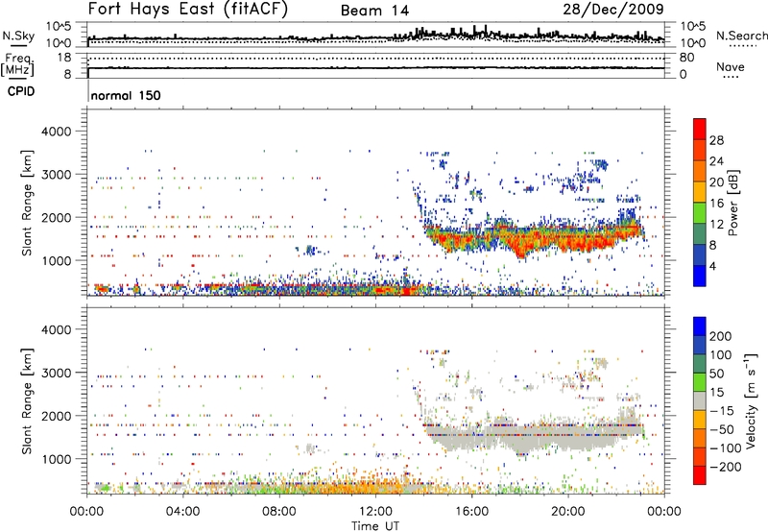The image size is (768, 532).
Task: Click the 'Time UT' axis title
Action: coord(375,525)
